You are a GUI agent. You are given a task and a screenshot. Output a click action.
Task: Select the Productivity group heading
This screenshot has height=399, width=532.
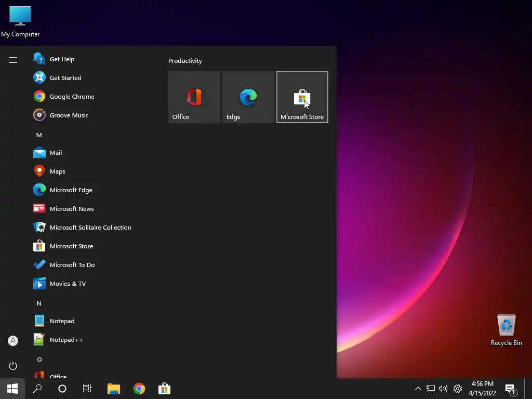click(x=185, y=61)
